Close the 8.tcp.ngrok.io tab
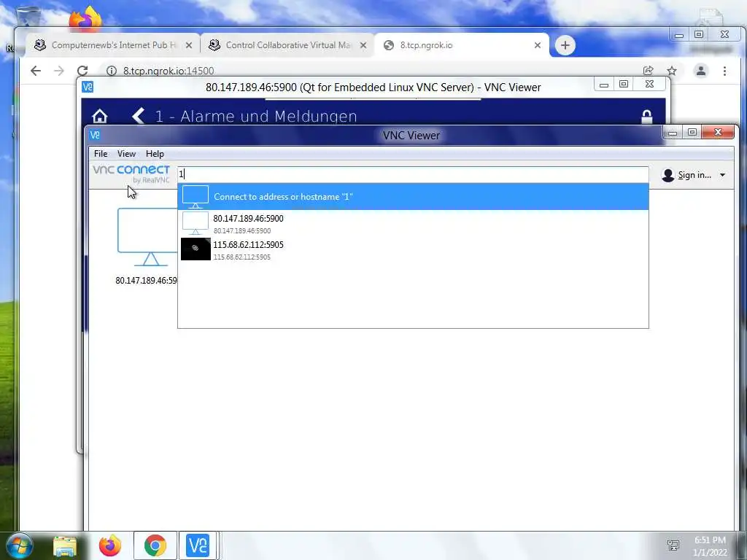This screenshot has width=747, height=560. click(x=538, y=45)
